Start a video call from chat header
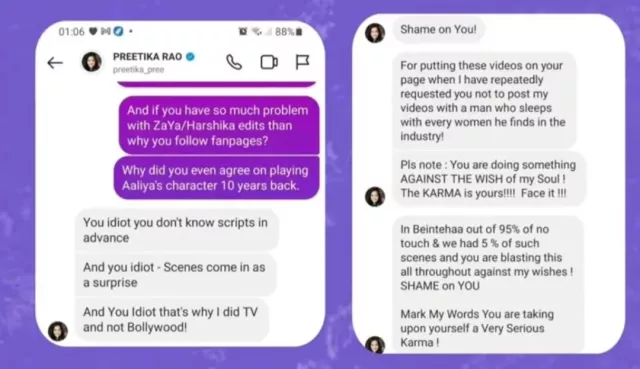Image resolution: width=640 pixels, height=369 pixels. coord(269,62)
